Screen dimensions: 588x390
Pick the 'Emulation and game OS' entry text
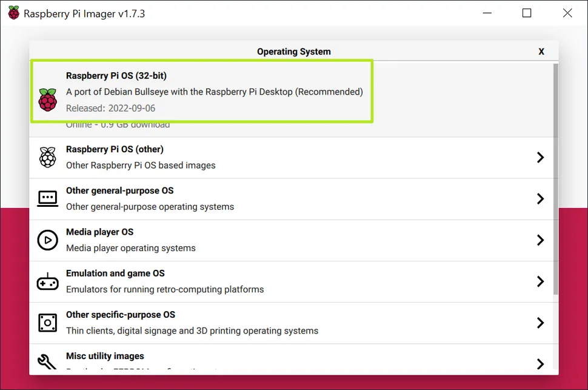click(115, 273)
